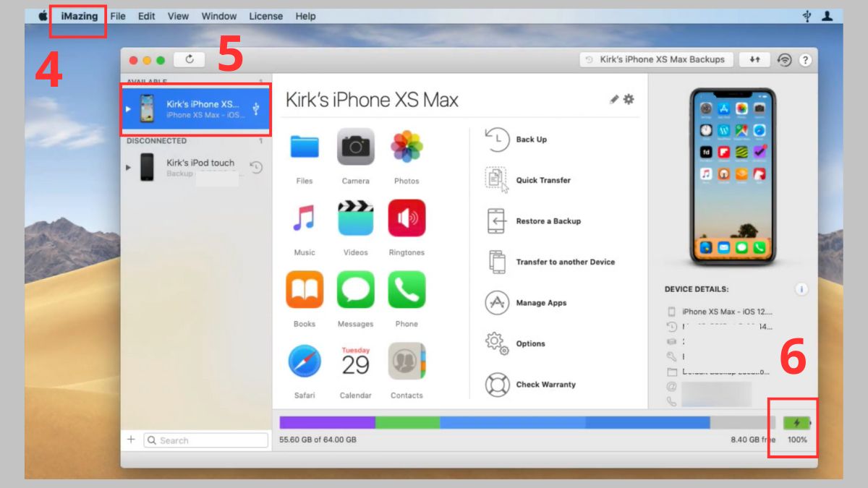
Task: Select the Camera icon
Action: click(355, 147)
